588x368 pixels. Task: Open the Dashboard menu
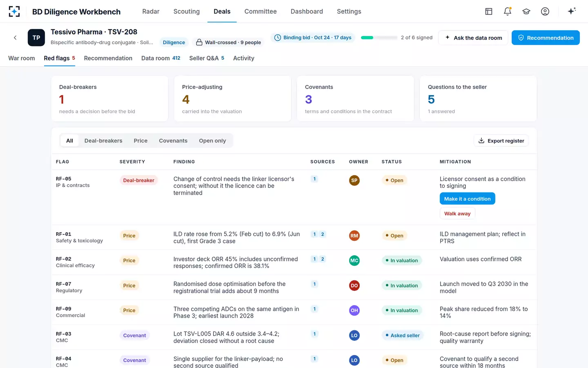[x=307, y=11]
